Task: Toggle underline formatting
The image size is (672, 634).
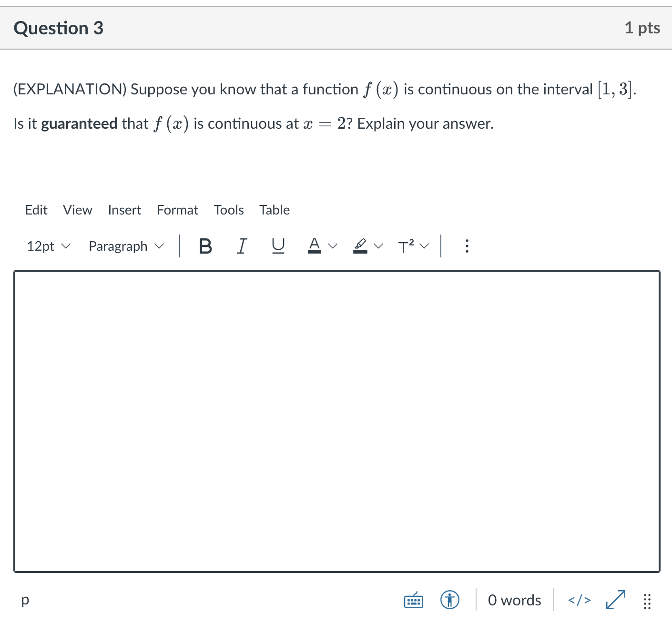Action: click(x=278, y=246)
